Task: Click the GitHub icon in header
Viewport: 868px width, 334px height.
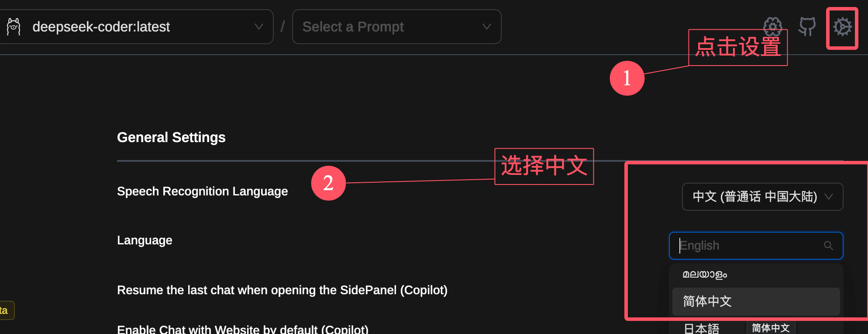Action: 807,26
